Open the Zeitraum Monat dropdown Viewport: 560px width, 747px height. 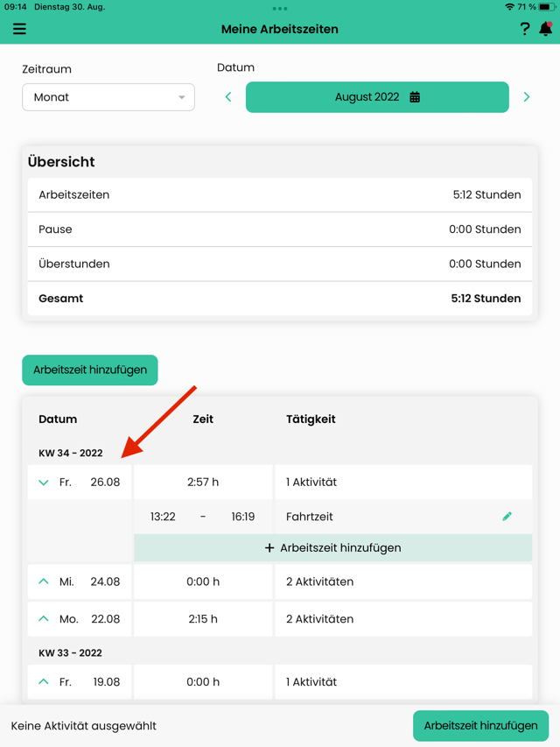(108, 97)
